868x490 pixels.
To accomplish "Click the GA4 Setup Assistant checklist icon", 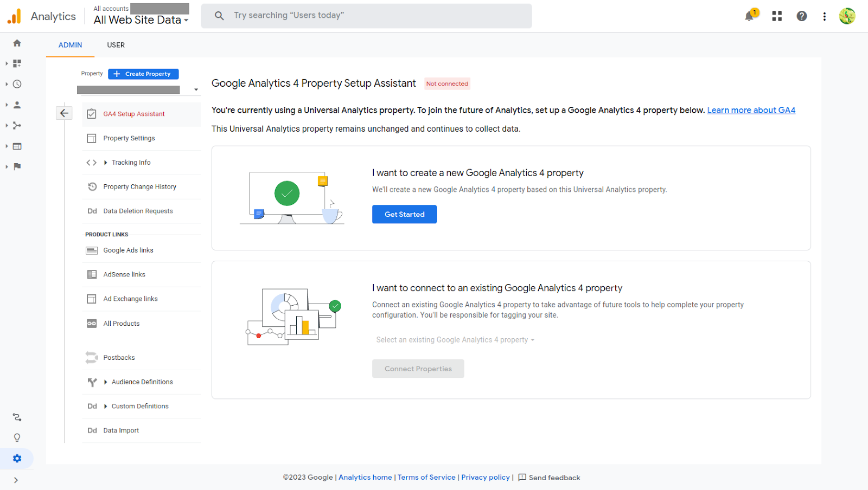I will point(92,114).
